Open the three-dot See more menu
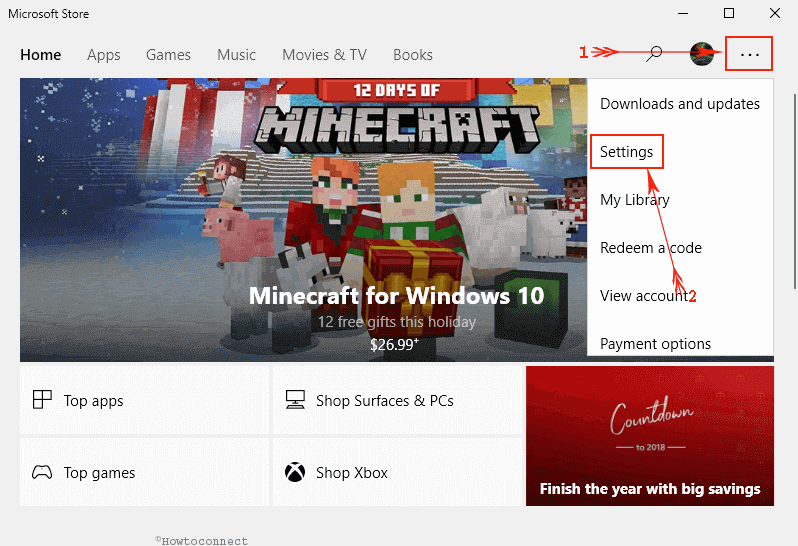This screenshot has width=798, height=546. (749, 53)
